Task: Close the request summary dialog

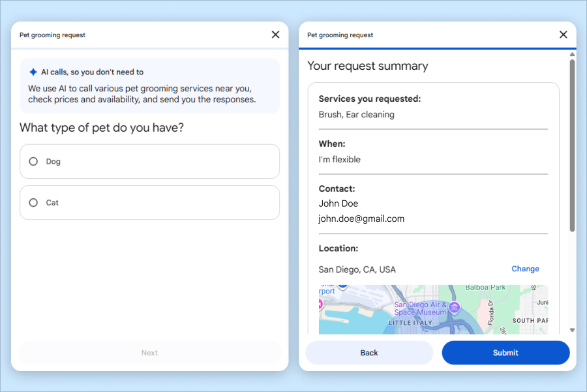Action: 563,35
